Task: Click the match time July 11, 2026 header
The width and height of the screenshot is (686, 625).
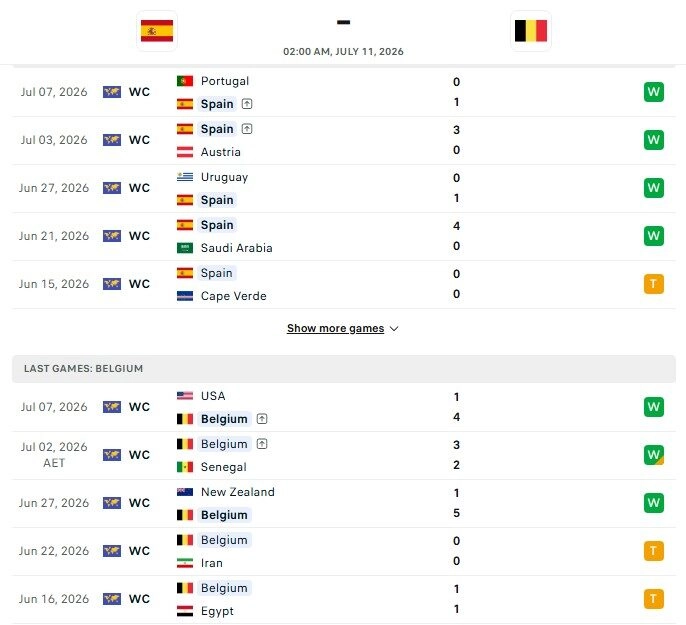Action: pyautogui.click(x=343, y=52)
